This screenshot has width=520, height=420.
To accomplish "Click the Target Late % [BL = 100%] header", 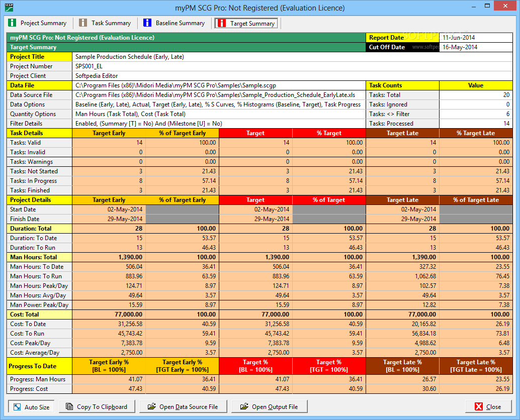I will coord(403,366).
